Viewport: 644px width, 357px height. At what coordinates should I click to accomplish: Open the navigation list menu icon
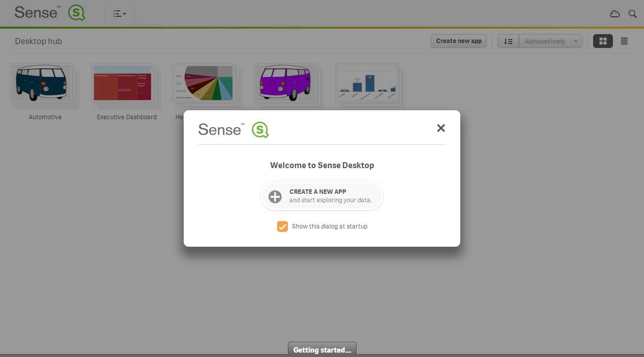[119, 14]
